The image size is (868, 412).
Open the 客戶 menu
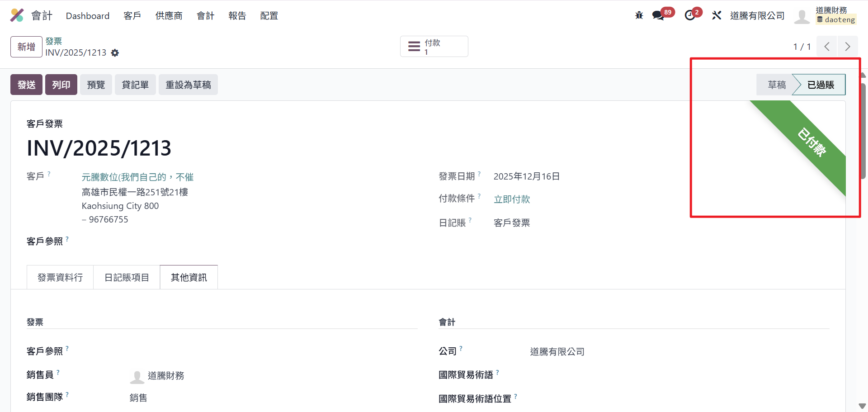132,16
